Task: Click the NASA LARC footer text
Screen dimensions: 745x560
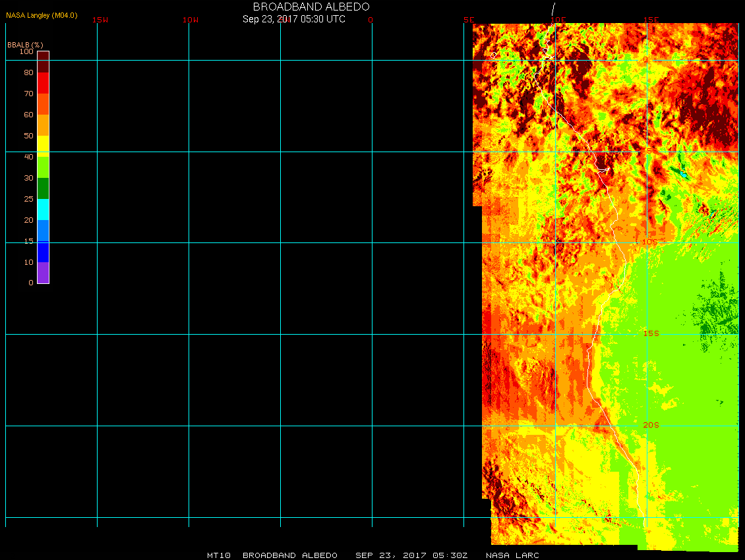Action: coord(512,555)
